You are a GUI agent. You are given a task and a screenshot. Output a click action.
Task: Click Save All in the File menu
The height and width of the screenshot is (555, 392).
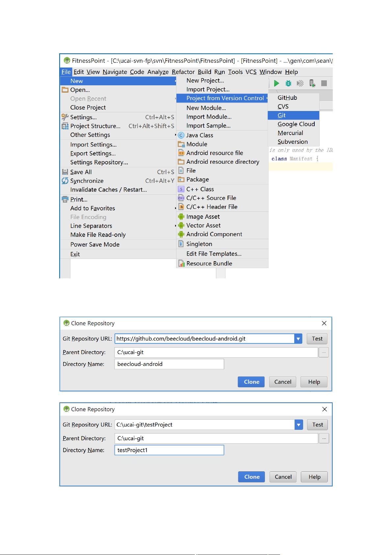[118, 172]
